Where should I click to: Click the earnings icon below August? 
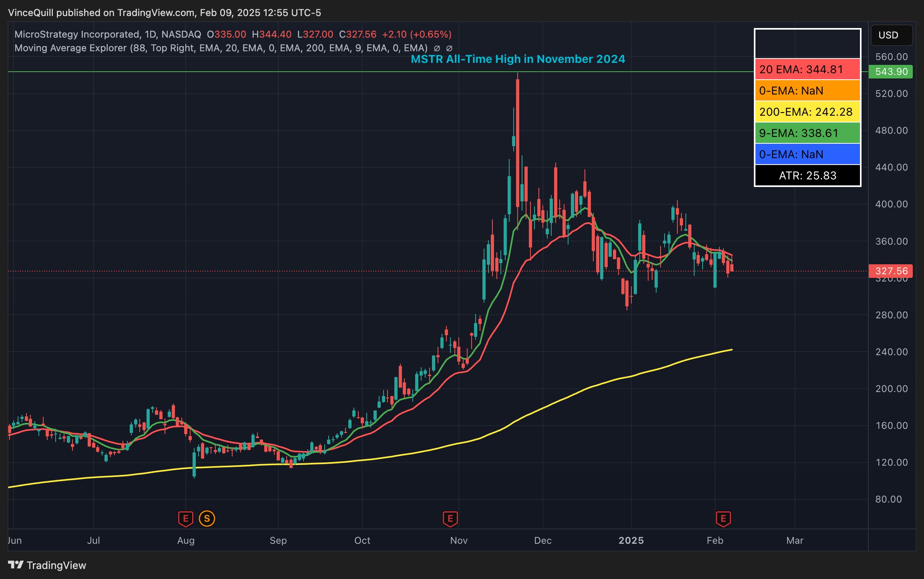[185, 519]
